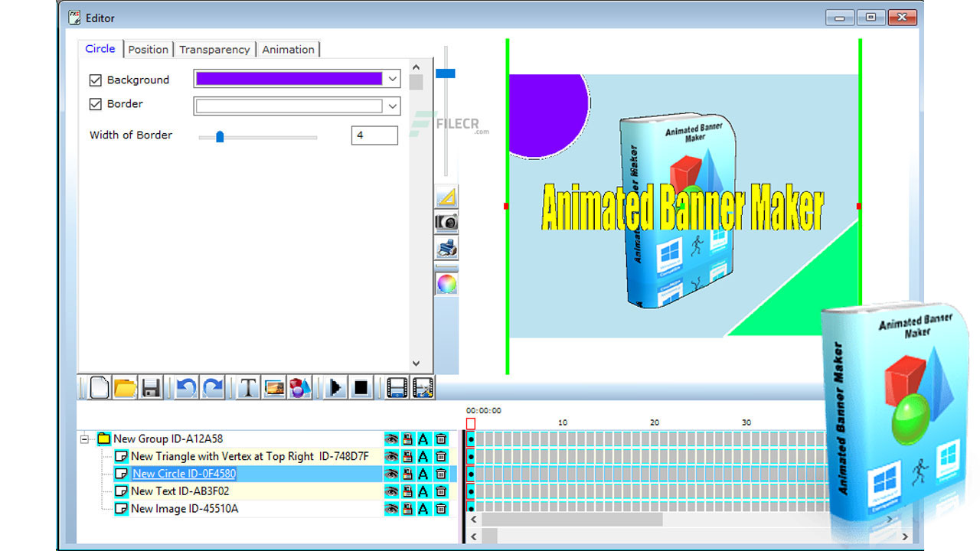Image resolution: width=980 pixels, height=551 pixels.
Task: Add a new text object with T tool
Action: click(247, 387)
